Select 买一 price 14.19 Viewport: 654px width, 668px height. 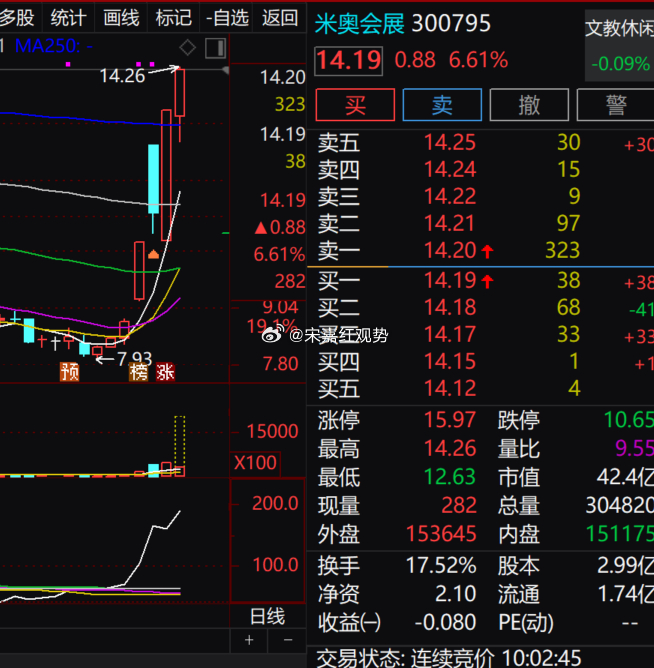point(449,281)
